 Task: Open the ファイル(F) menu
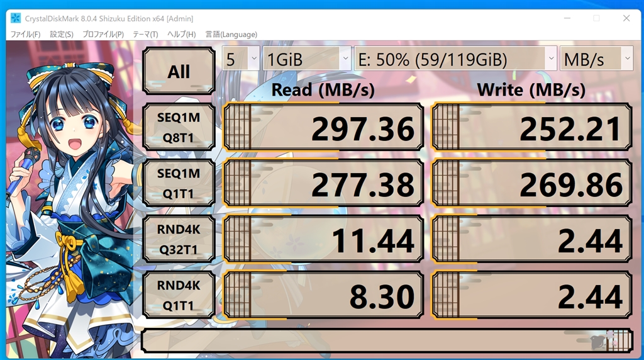pyautogui.click(x=25, y=35)
